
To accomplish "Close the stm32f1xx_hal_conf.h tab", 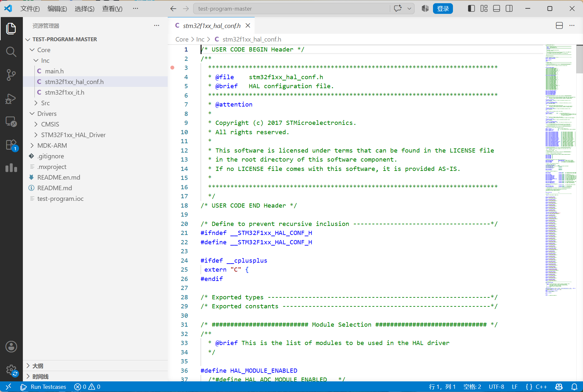I will pos(248,25).
